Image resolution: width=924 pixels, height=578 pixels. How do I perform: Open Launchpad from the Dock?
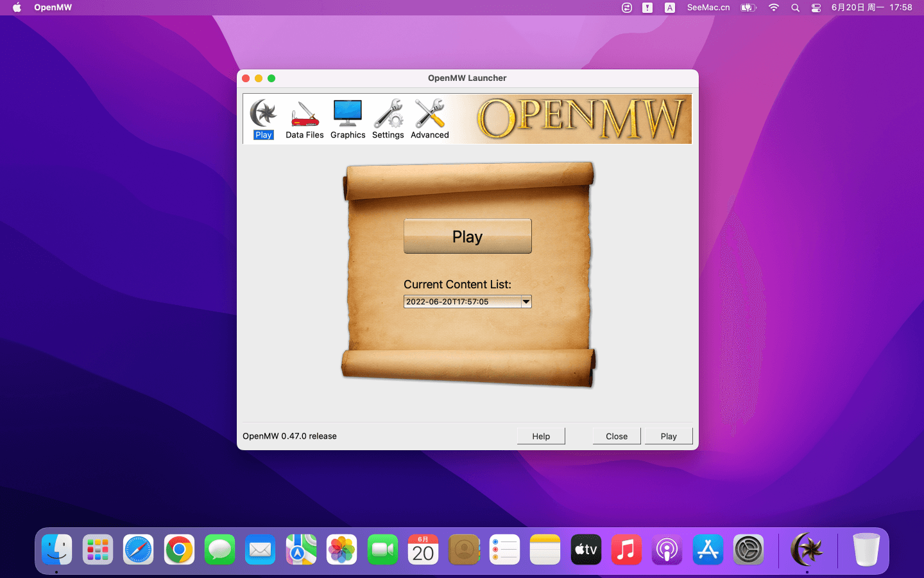(x=98, y=550)
